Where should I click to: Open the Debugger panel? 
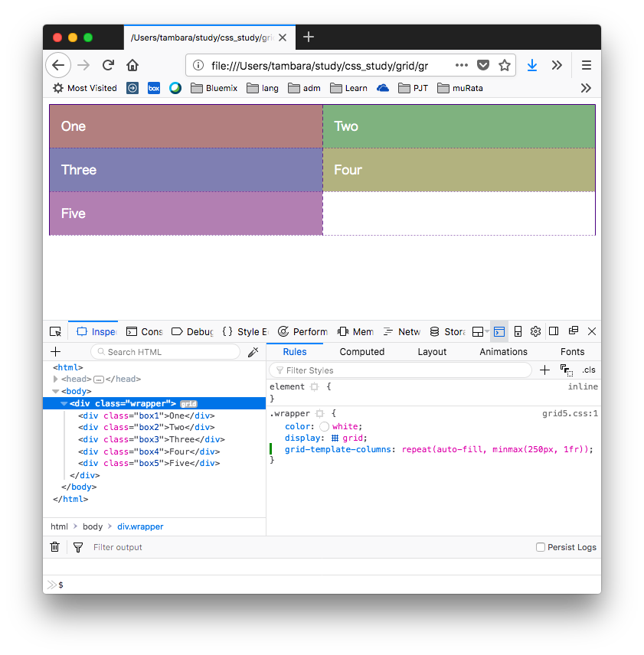(x=192, y=331)
